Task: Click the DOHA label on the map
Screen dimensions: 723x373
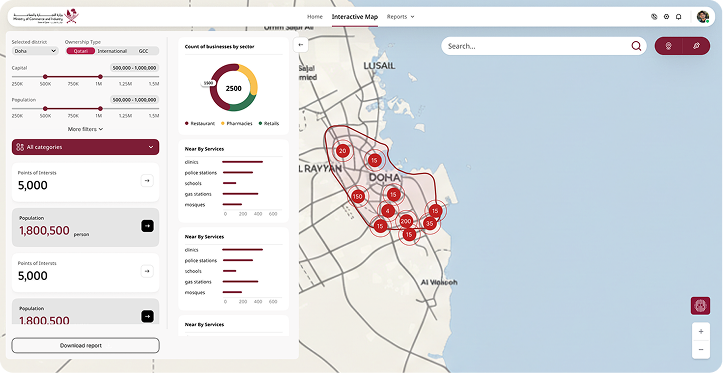Action: point(384,178)
